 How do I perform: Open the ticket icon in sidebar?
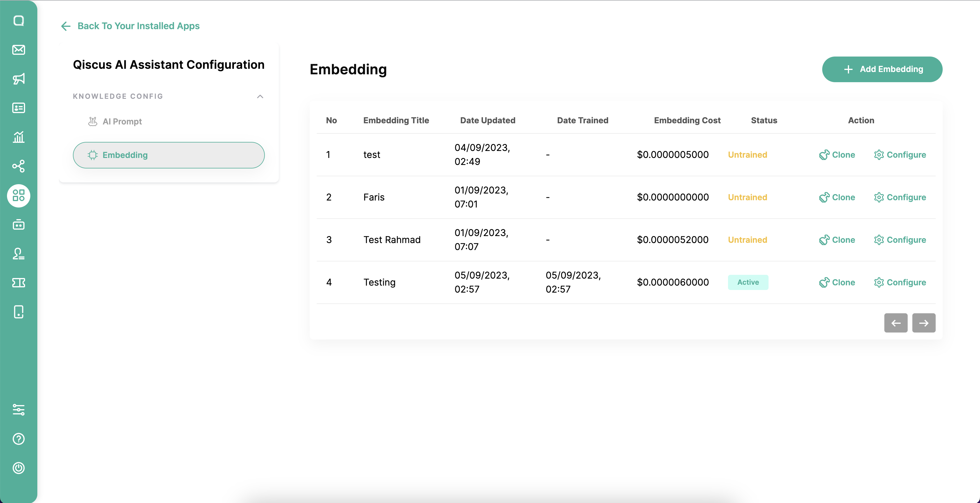[18, 282]
